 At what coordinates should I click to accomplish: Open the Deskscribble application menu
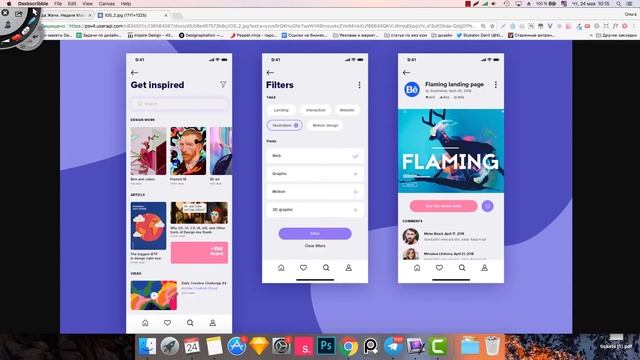[33, 4]
